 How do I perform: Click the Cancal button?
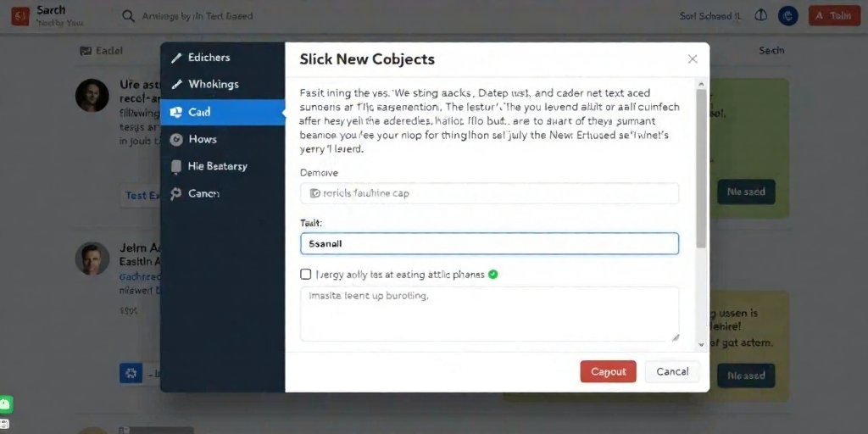point(672,372)
